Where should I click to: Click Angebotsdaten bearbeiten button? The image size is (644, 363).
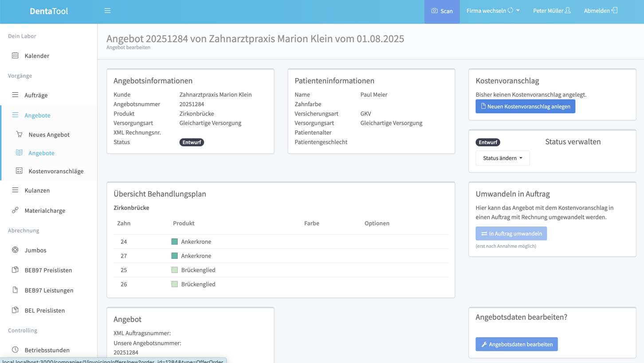(516, 344)
